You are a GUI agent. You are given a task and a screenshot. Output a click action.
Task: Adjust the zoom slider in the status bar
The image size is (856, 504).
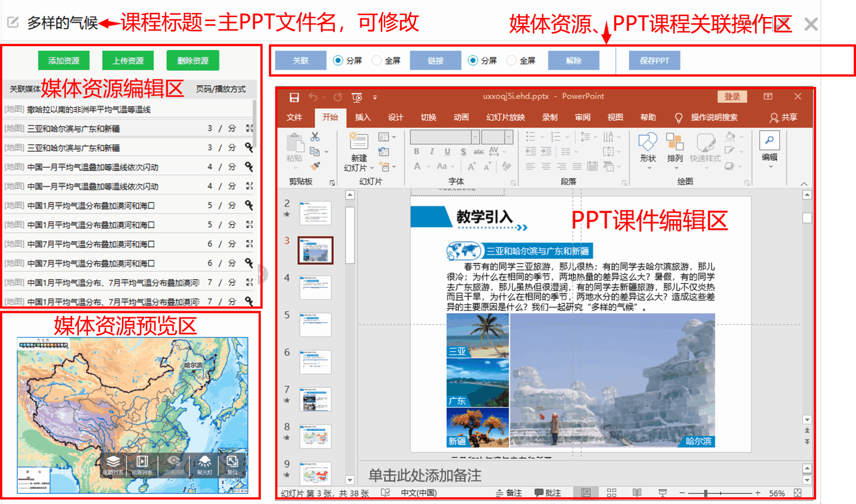click(706, 493)
